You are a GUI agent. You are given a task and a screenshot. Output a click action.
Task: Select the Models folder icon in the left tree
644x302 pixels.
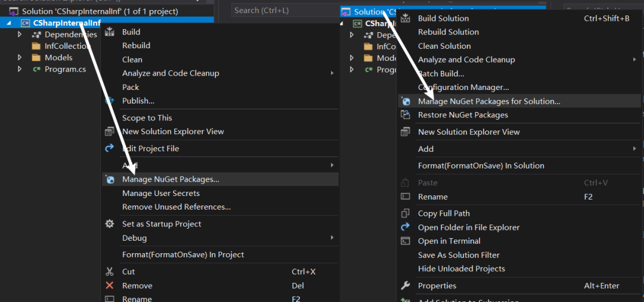pos(36,57)
